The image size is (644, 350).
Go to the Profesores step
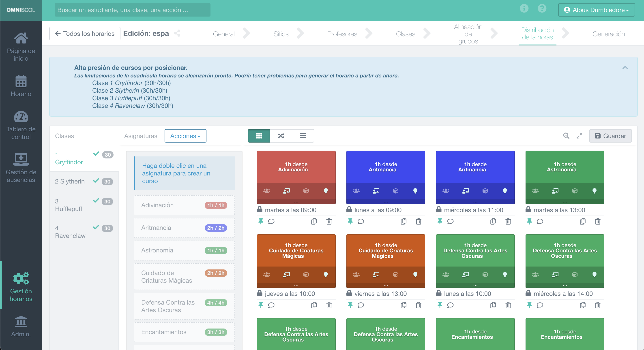pos(342,34)
